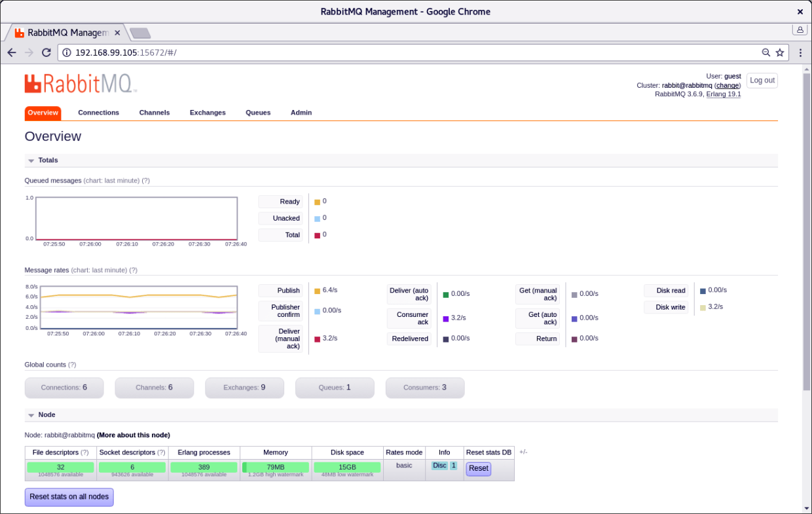Open a new browser tab
812x514 pixels.
click(x=139, y=33)
